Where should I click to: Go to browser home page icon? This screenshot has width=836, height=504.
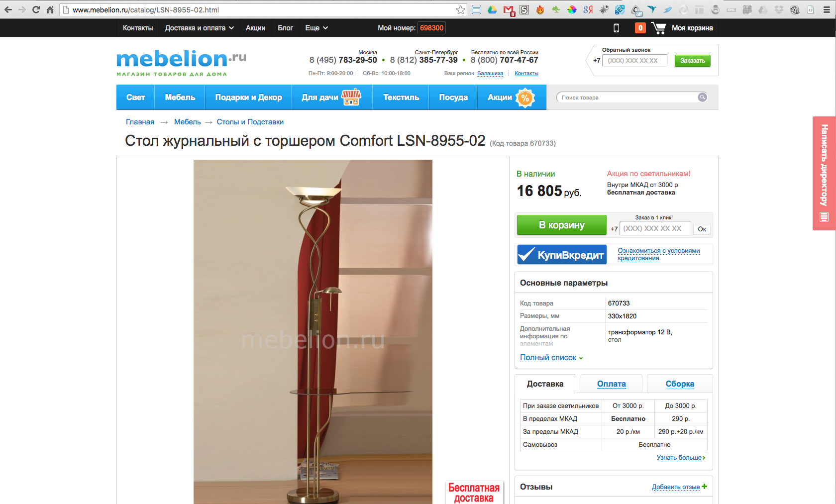pyautogui.click(x=50, y=9)
